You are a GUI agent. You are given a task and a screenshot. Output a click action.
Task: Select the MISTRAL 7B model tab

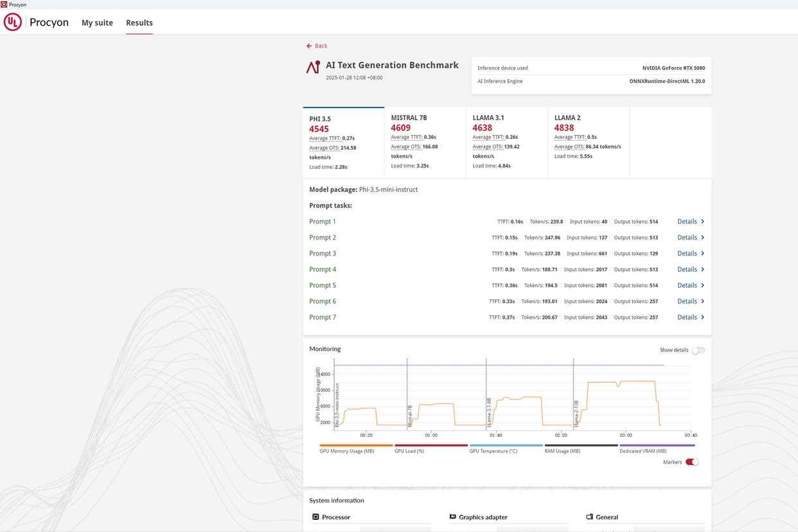(x=425, y=143)
